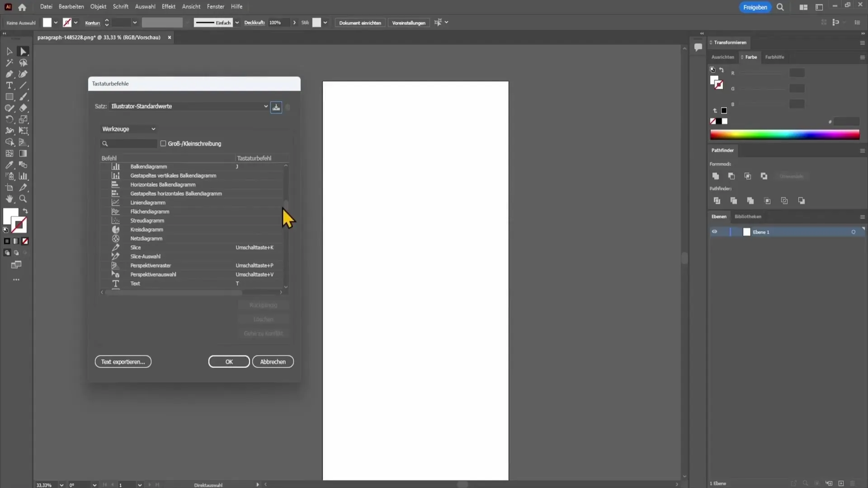Select the Eraser tool
868x488 pixels.
click(23, 108)
